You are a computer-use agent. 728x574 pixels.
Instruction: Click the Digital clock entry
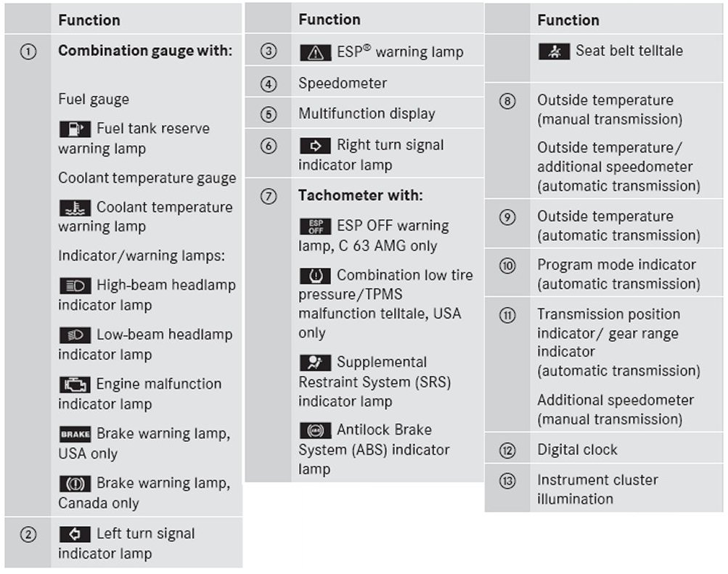577,450
